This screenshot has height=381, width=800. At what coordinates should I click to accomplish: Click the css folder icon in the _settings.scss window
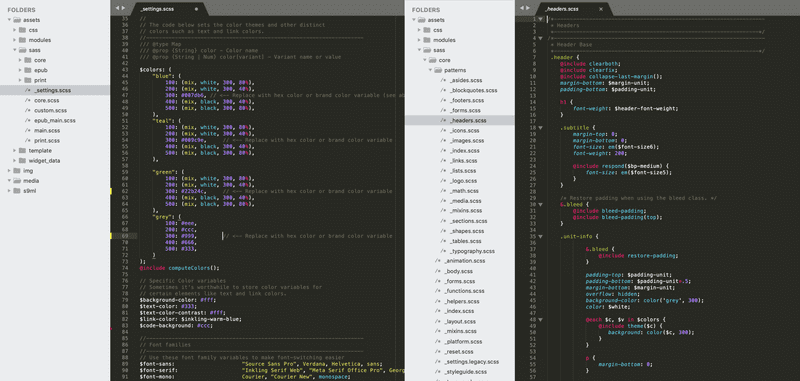22,30
